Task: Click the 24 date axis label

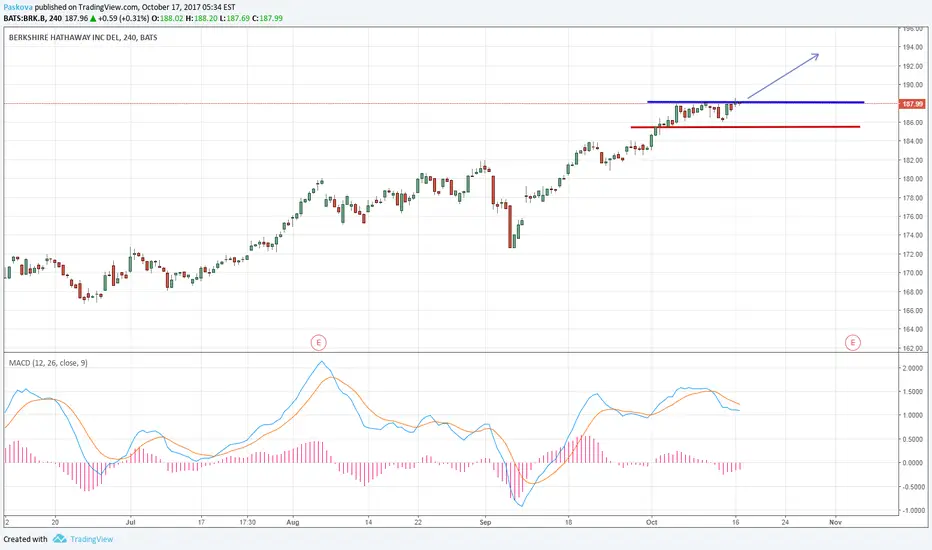Action: 785,523
